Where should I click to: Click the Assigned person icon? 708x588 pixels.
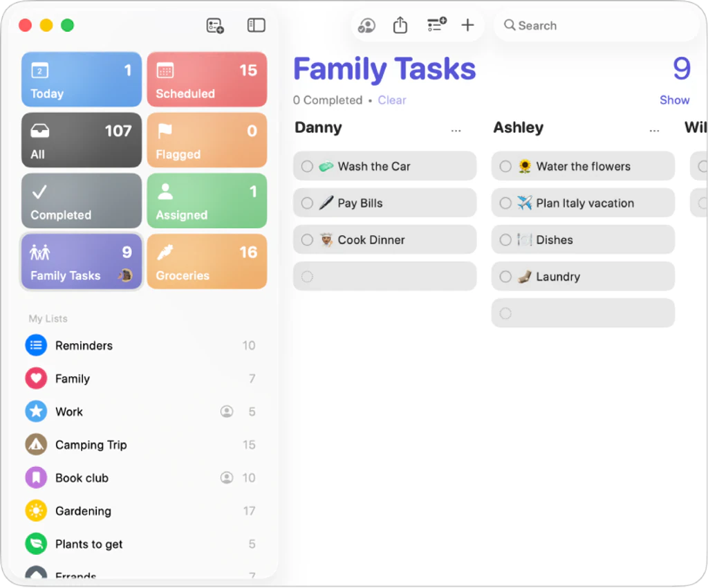165,192
